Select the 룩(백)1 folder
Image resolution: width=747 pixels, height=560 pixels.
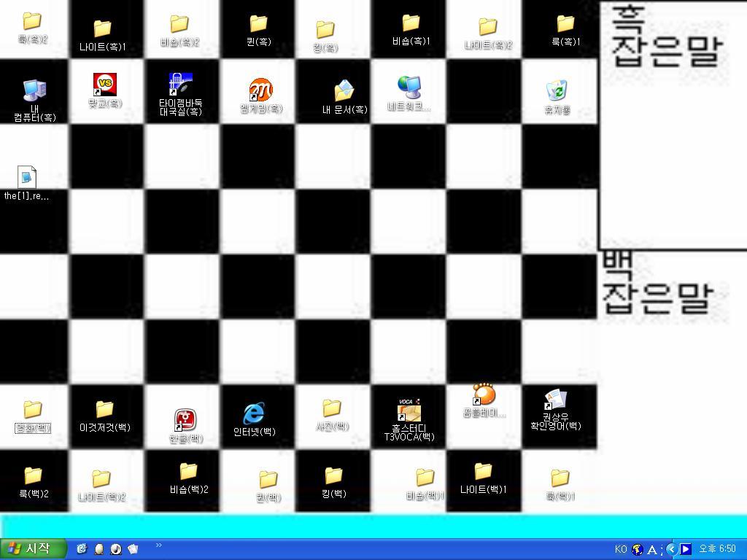(560, 485)
